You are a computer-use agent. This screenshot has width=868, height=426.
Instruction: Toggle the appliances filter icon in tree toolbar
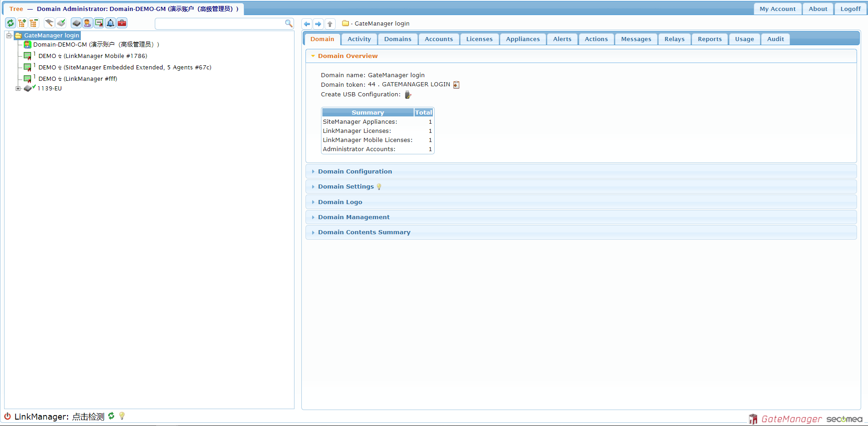[76, 23]
